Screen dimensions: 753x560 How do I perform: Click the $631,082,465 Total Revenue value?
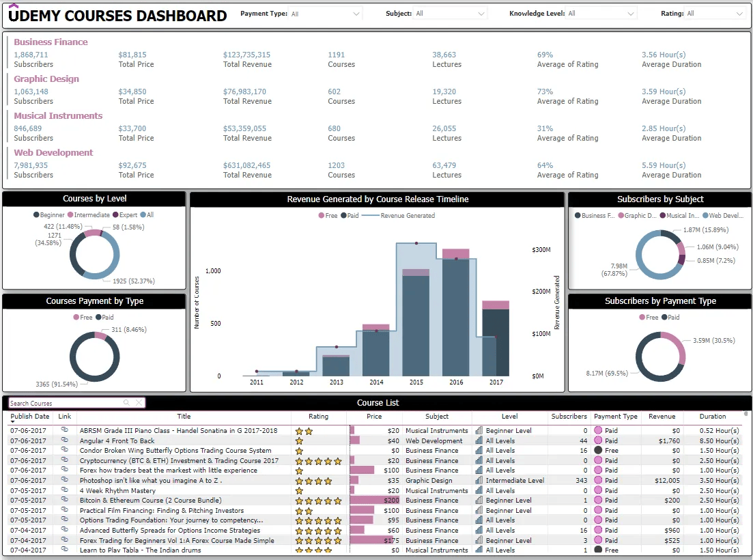coord(246,165)
